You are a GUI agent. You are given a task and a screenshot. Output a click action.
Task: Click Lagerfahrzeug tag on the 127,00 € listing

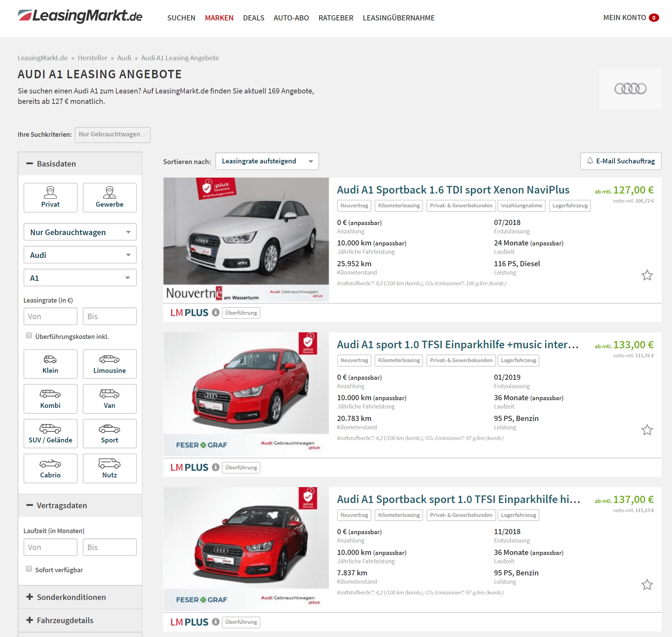(570, 206)
